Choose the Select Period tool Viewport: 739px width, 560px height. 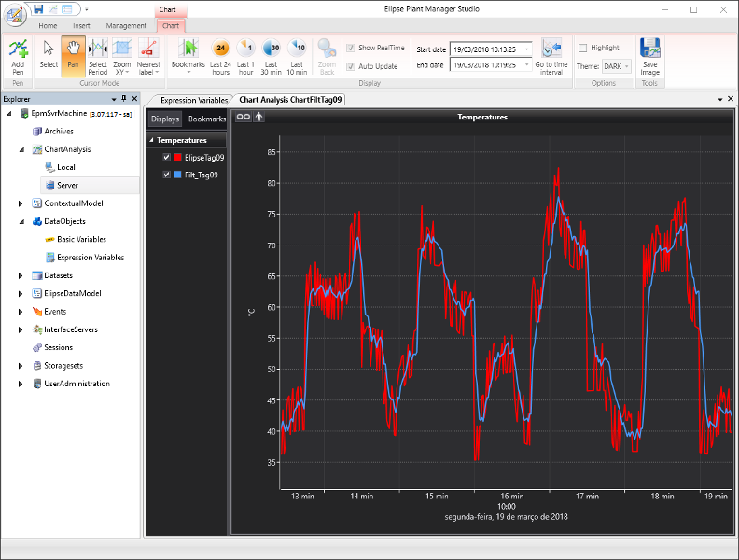pos(98,57)
